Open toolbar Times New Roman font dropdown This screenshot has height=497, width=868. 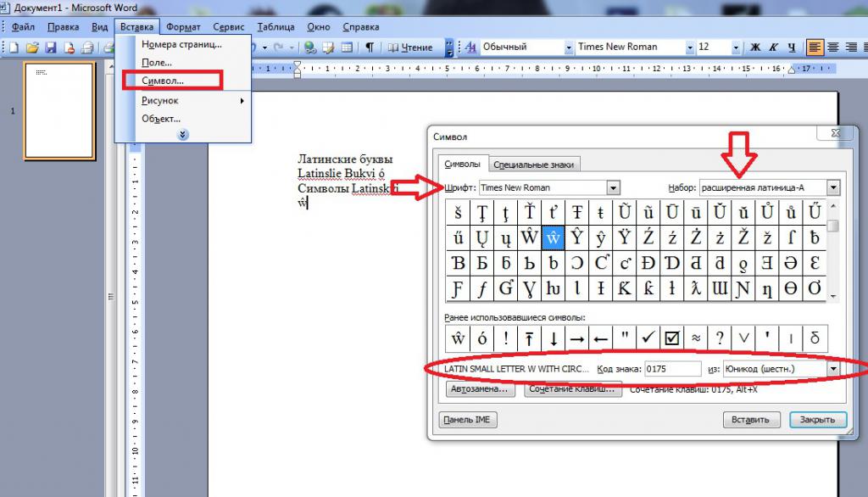[x=690, y=47]
